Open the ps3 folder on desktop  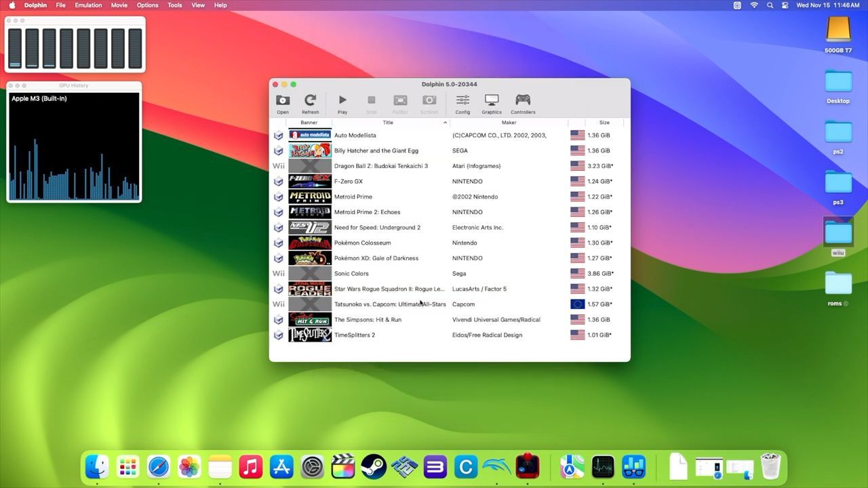[x=838, y=183]
